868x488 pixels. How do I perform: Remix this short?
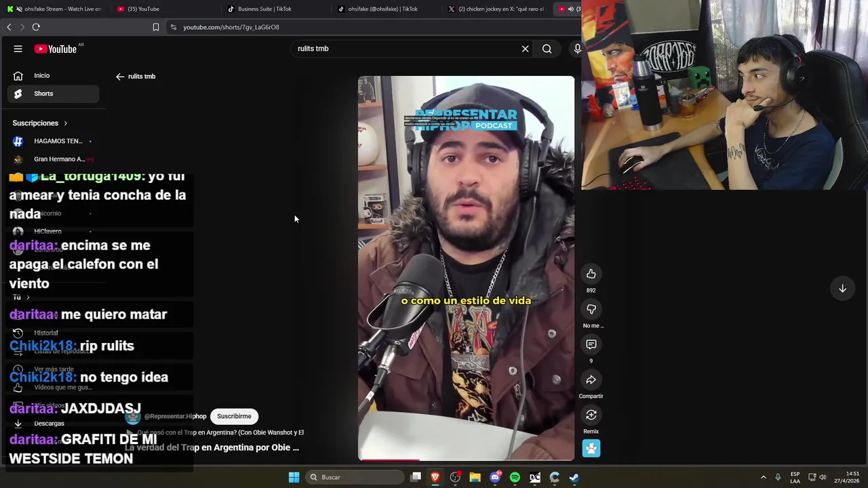coord(591,415)
